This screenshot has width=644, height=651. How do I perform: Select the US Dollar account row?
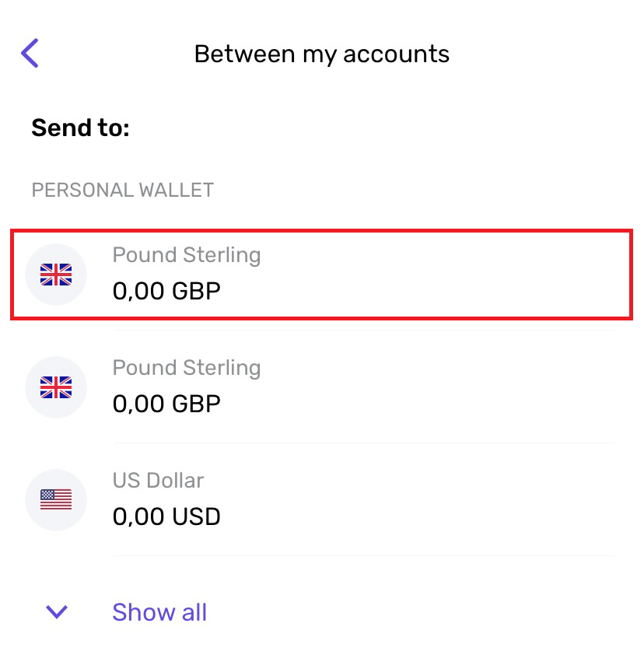pyautogui.click(x=321, y=500)
